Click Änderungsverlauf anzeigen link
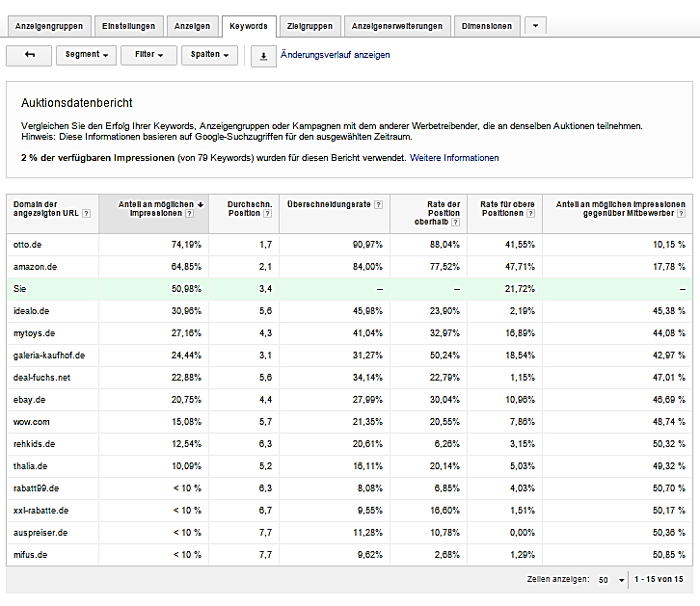This screenshot has height=606, width=700. (335, 55)
